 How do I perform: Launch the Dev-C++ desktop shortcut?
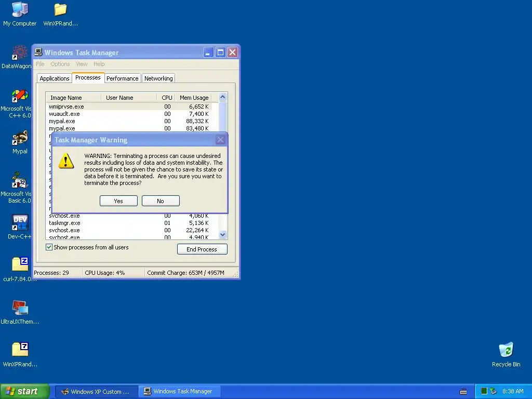pos(19,227)
